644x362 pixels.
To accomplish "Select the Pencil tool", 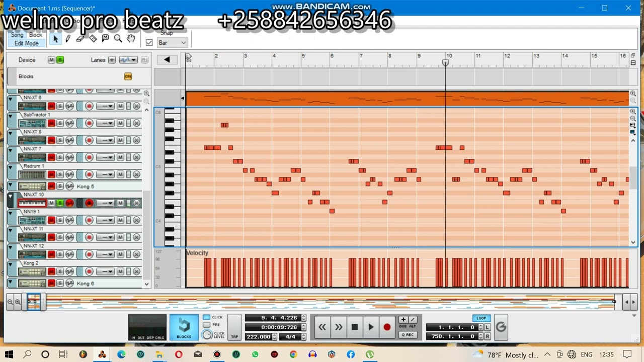I will click(68, 39).
